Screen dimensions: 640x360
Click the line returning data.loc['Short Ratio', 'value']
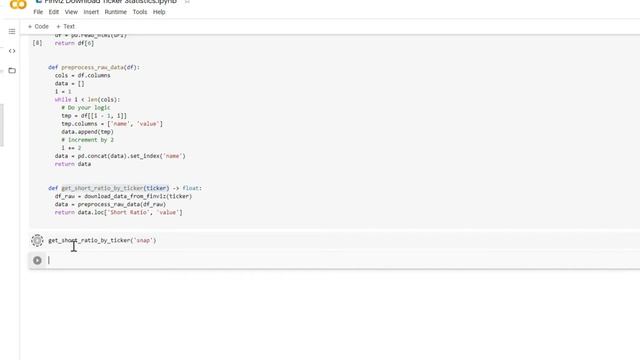coord(118,213)
